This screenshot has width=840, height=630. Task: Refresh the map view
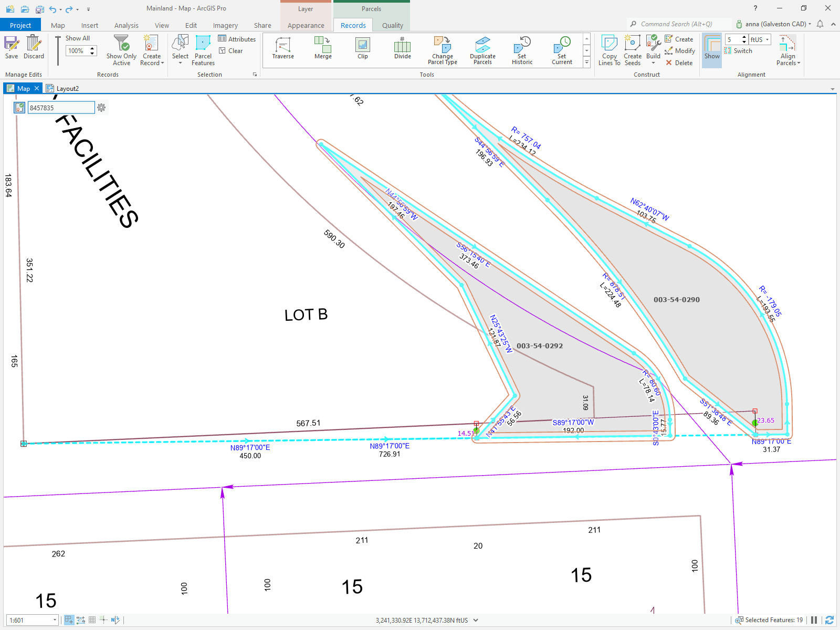pos(829,620)
